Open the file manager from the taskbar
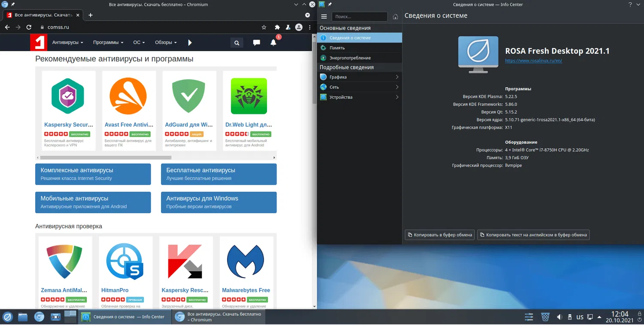This screenshot has width=644, height=325. pyautogui.click(x=23, y=317)
